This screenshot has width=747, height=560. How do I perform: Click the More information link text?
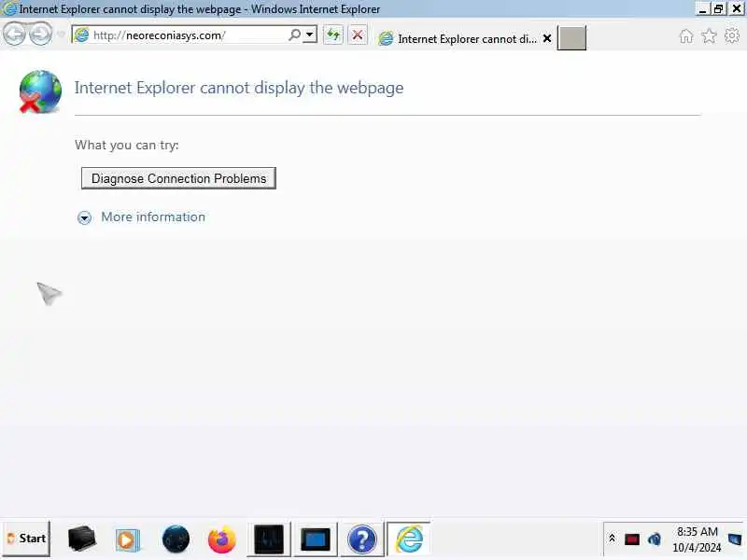tap(153, 217)
